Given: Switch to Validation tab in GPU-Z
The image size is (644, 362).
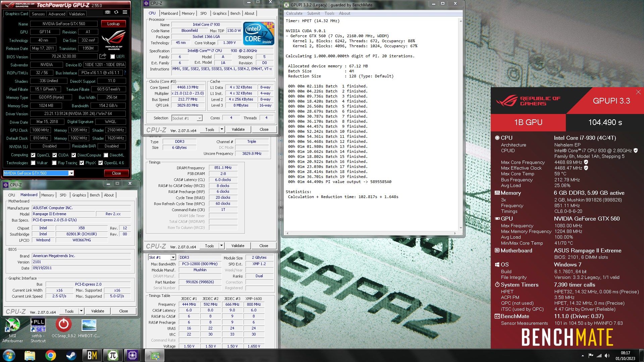Looking at the screenshot, I should (x=77, y=14).
